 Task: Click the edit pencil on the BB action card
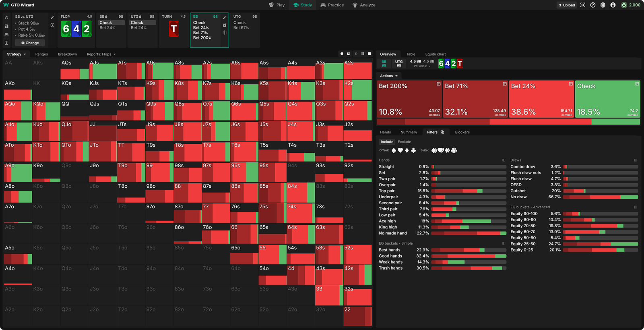(x=225, y=18)
